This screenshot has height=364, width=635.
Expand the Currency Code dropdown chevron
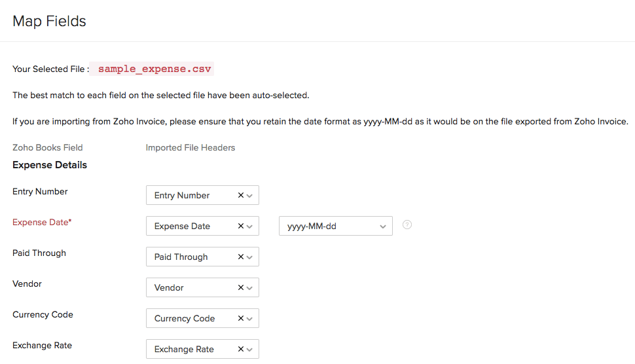[x=249, y=318]
